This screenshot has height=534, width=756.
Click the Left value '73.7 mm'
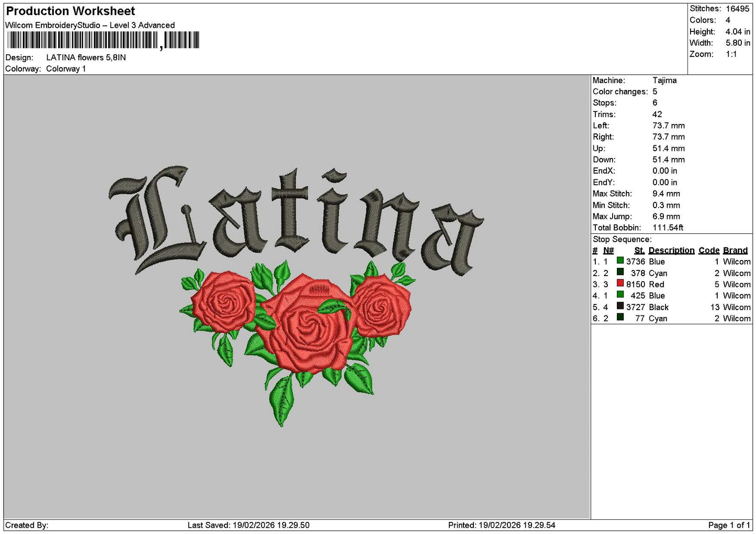(669, 126)
